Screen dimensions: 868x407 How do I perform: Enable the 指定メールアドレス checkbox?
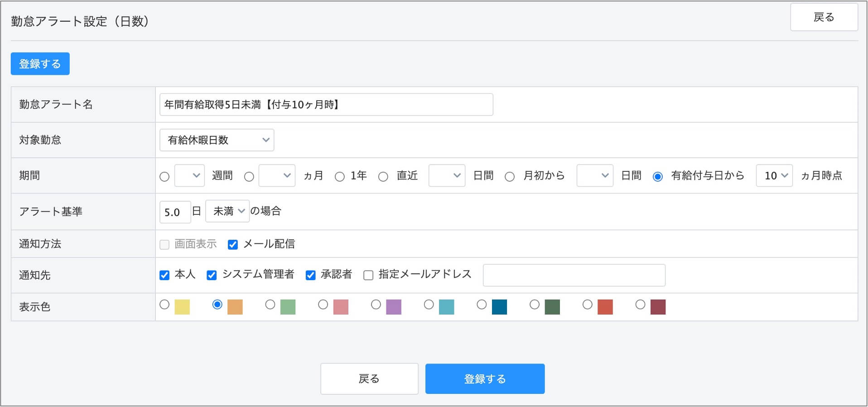pyautogui.click(x=368, y=275)
